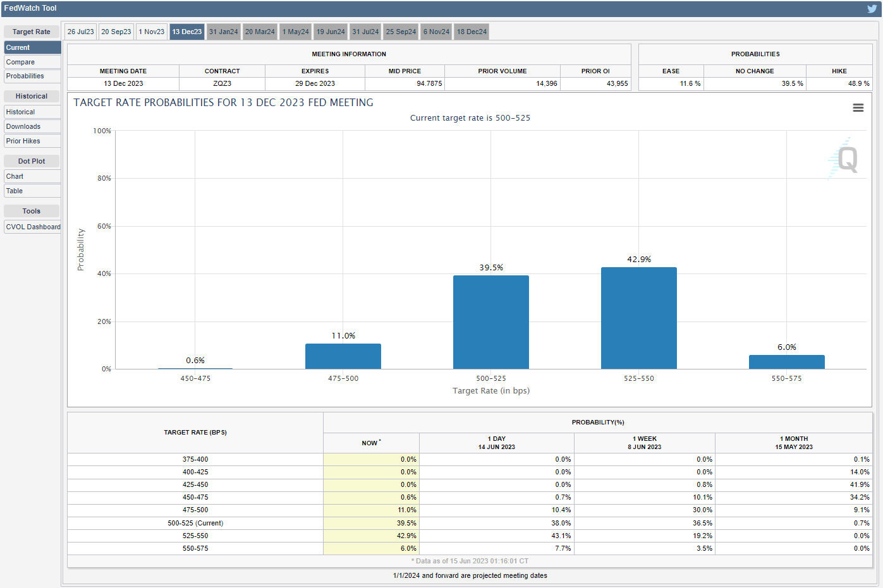883x588 pixels.
Task: Click the 48.9 % hike probability
Action: 859,83
